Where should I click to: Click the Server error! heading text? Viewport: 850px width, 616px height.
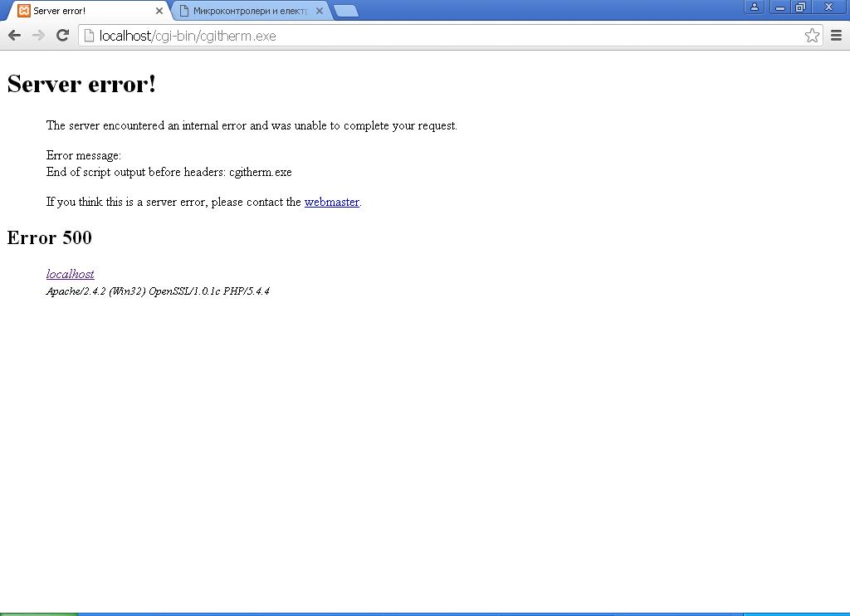[82, 84]
